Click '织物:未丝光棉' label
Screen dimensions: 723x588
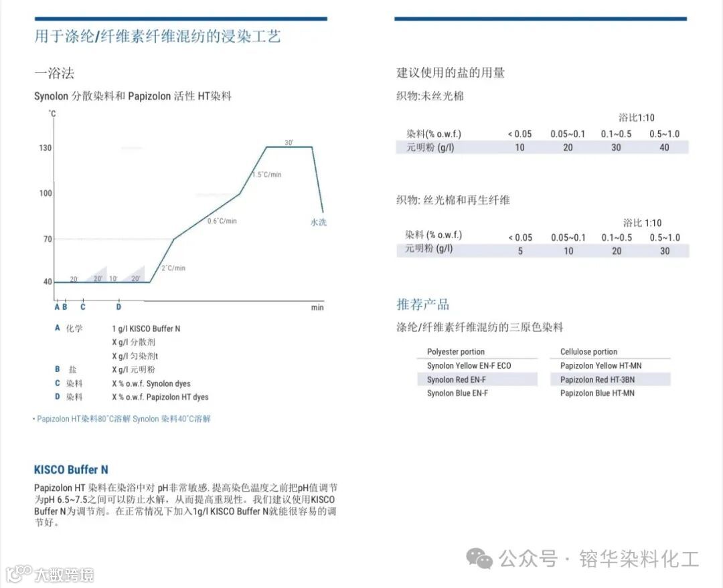(430, 96)
